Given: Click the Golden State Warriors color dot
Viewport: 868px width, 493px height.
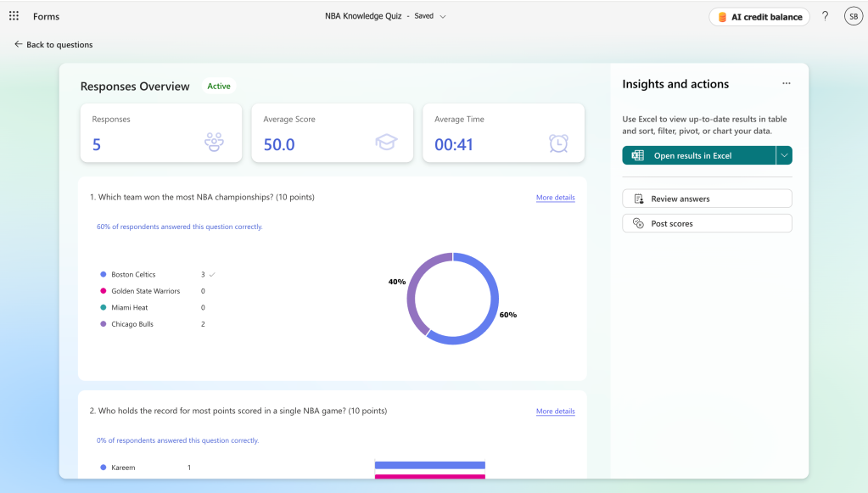Looking at the screenshot, I should (104, 290).
